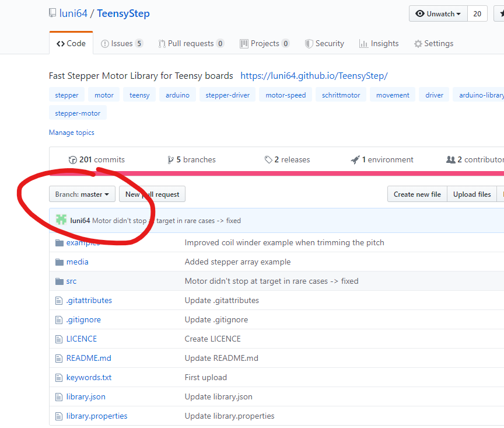View the 2 releases page
The width and height of the screenshot is (504, 428).
(x=288, y=159)
